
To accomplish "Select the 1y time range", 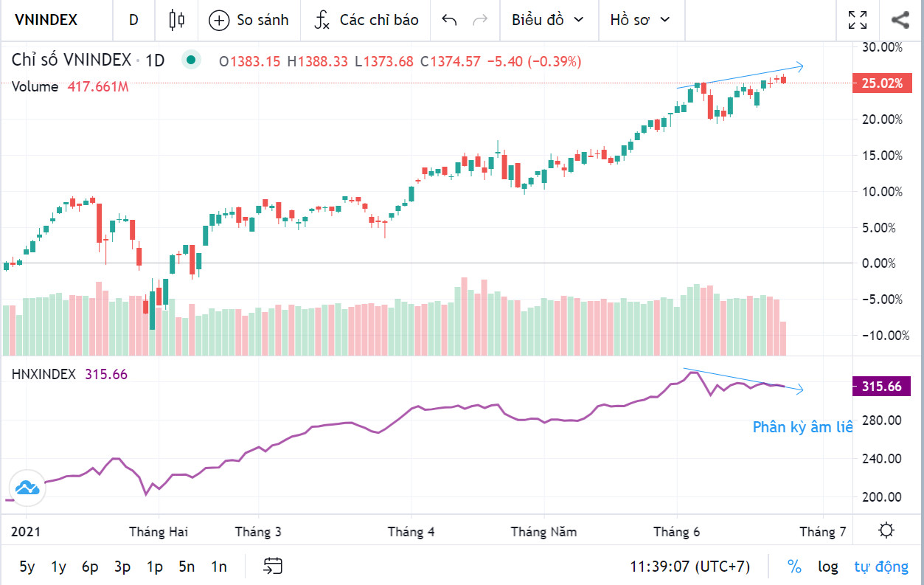I will click(58, 567).
